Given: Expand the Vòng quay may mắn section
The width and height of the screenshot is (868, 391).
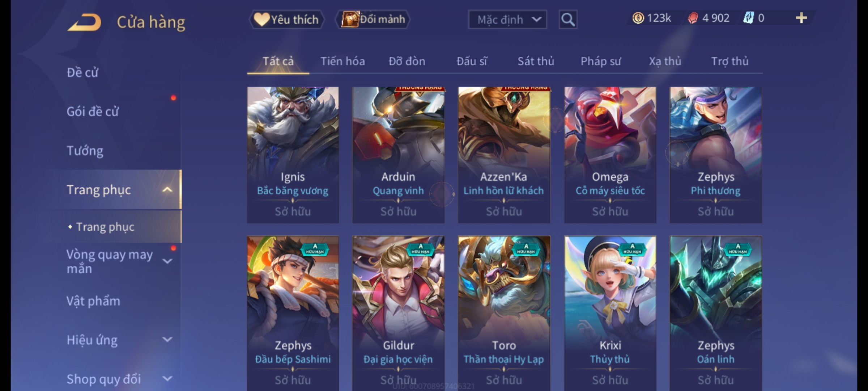Looking at the screenshot, I should pyautogui.click(x=167, y=261).
